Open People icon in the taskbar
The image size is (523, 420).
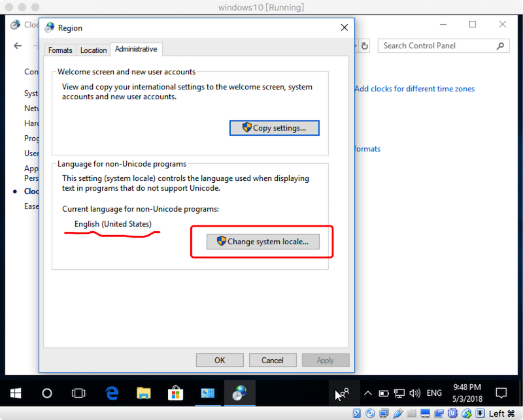pyautogui.click(x=345, y=393)
